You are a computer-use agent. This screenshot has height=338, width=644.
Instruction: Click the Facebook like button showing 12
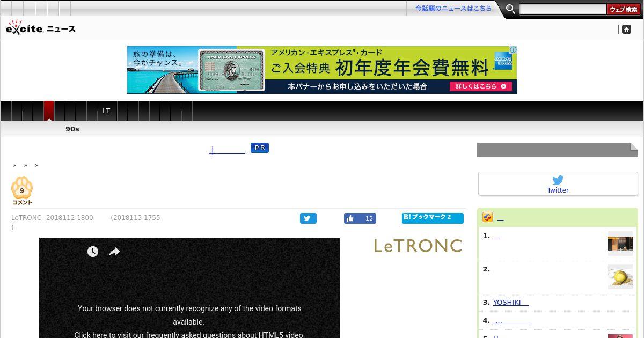click(360, 218)
